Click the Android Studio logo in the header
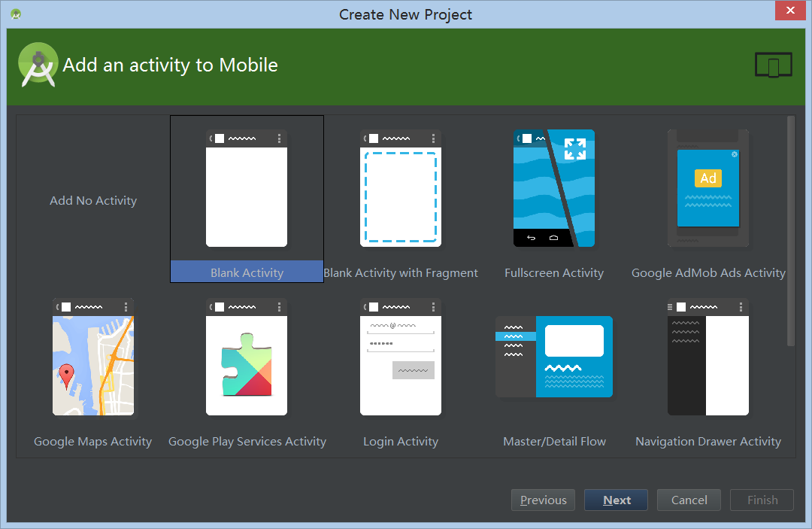The height and width of the screenshot is (529, 812). click(38, 65)
